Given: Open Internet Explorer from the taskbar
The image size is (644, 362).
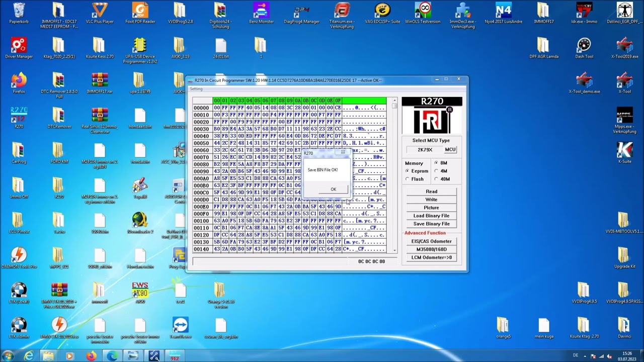Looking at the screenshot, I should (29, 356).
